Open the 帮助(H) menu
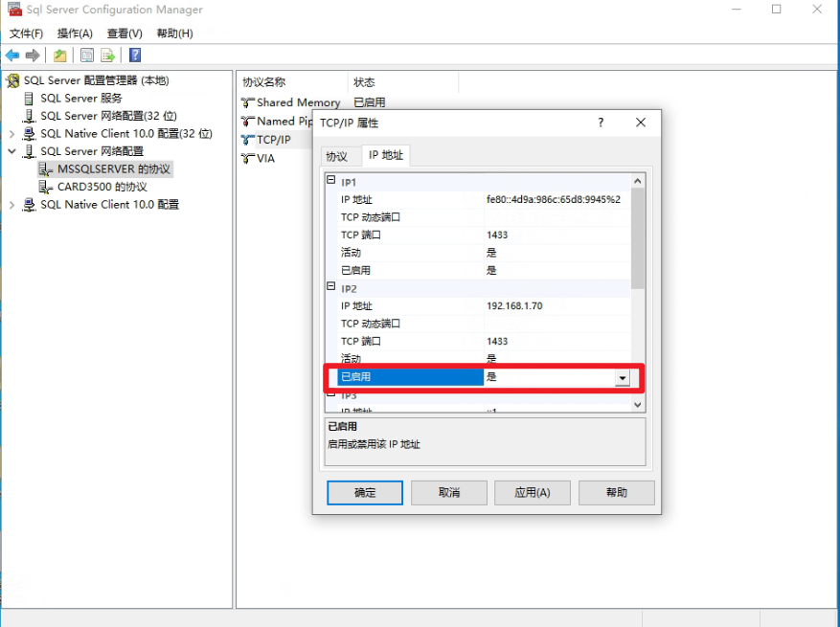Image resolution: width=840 pixels, height=627 pixels. coord(174,34)
